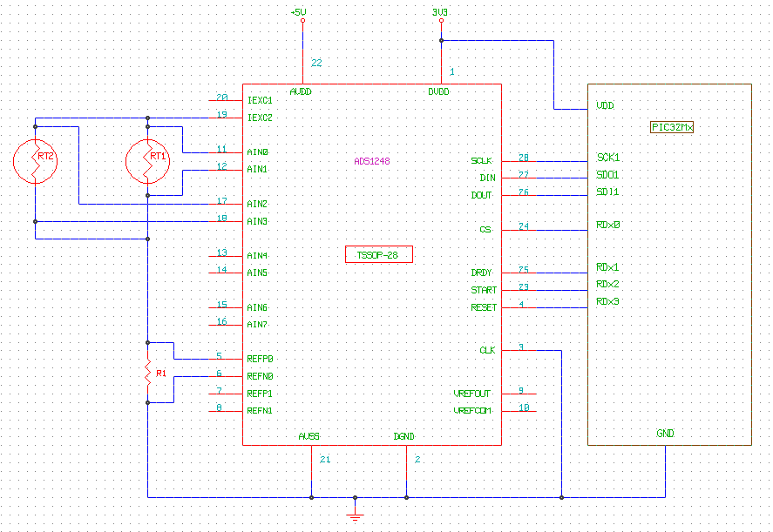The image size is (773, 532).
Task: Click the AIN1 pin label
Action: pyautogui.click(x=257, y=170)
